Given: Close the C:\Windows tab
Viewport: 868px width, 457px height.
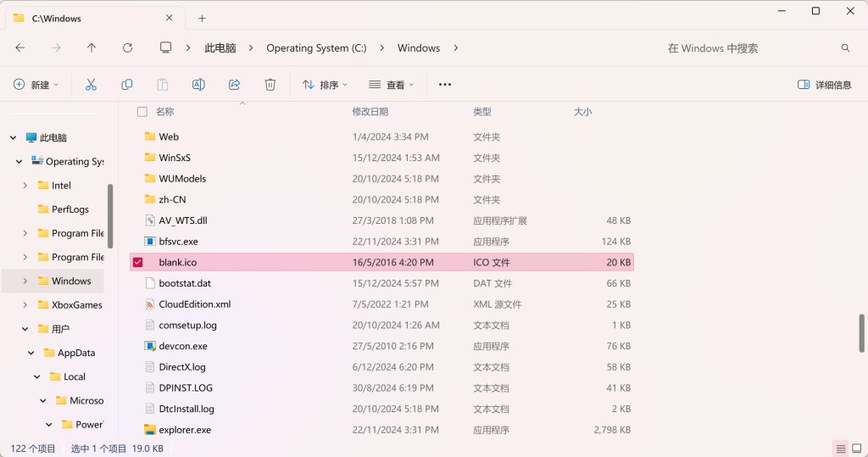Looking at the screenshot, I should click(169, 18).
